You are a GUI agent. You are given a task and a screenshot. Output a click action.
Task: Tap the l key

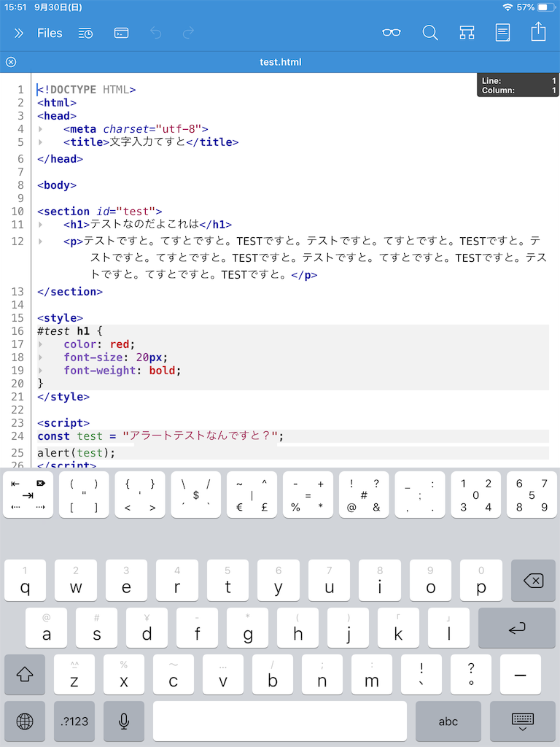(448, 627)
